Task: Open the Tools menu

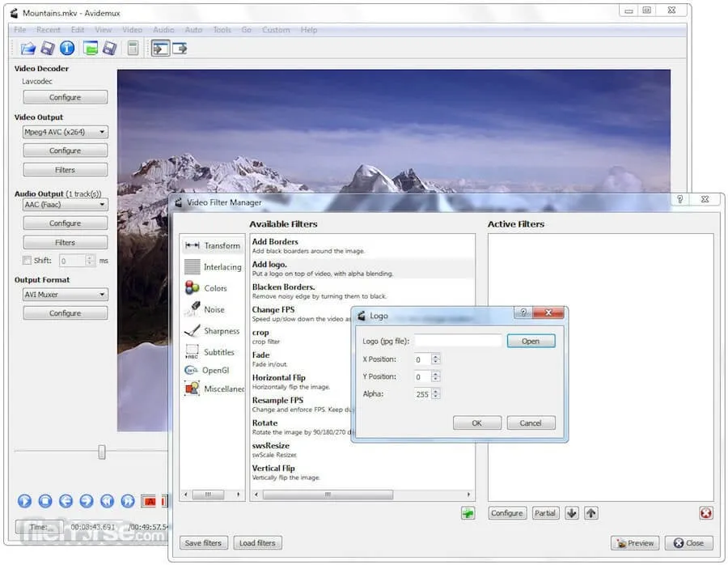Action: tap(222, 30)
